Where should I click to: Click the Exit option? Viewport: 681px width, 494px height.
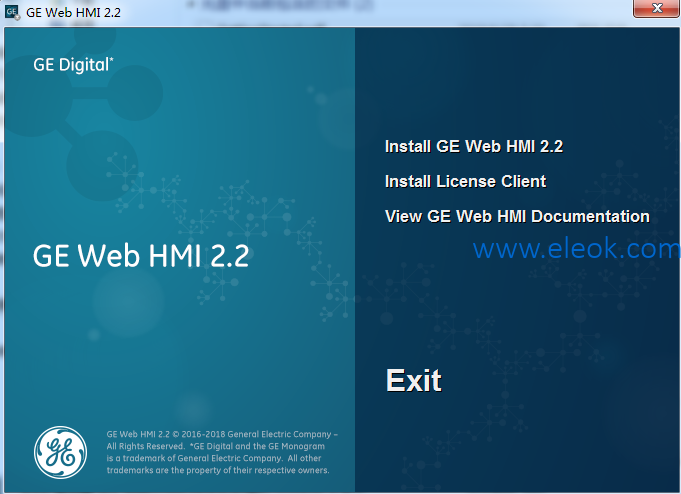(x=414, y=381)
